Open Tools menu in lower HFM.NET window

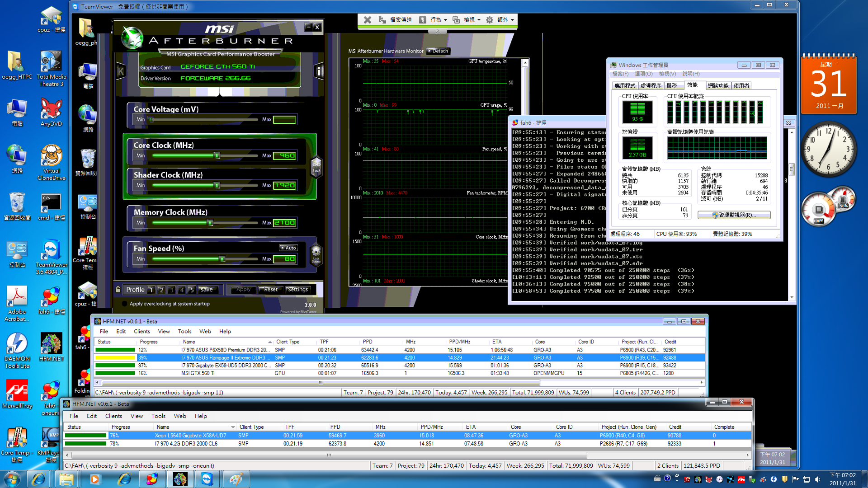(158, 416)
